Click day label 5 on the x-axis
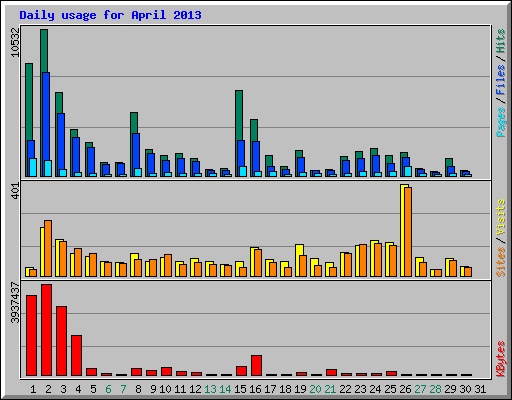512x400 pixels. 93,389
